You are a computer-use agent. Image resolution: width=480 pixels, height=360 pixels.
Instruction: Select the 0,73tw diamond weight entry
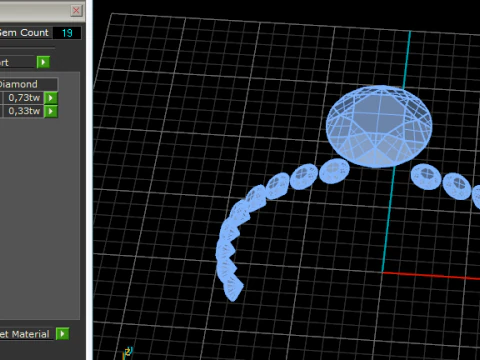point(23,98)
